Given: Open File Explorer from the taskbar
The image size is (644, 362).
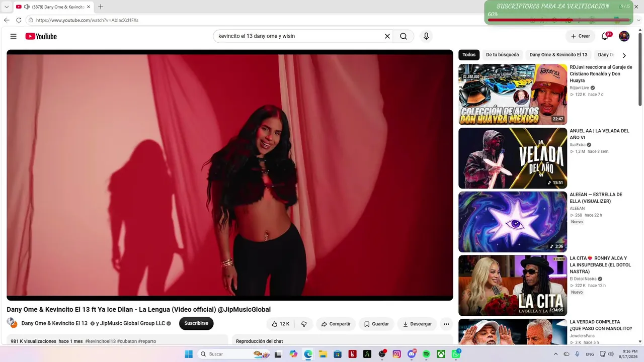Looking at the screenshot, I should [x=323, y=354].
